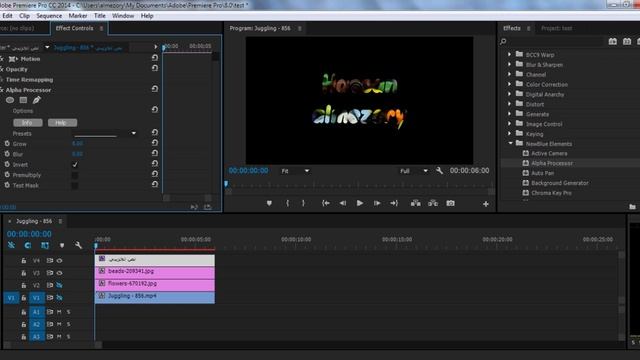The image size is (640, 360).
Task: Toggle animation stopwatch for Blur
Action: pyautogui.click(x=7, y=154)
